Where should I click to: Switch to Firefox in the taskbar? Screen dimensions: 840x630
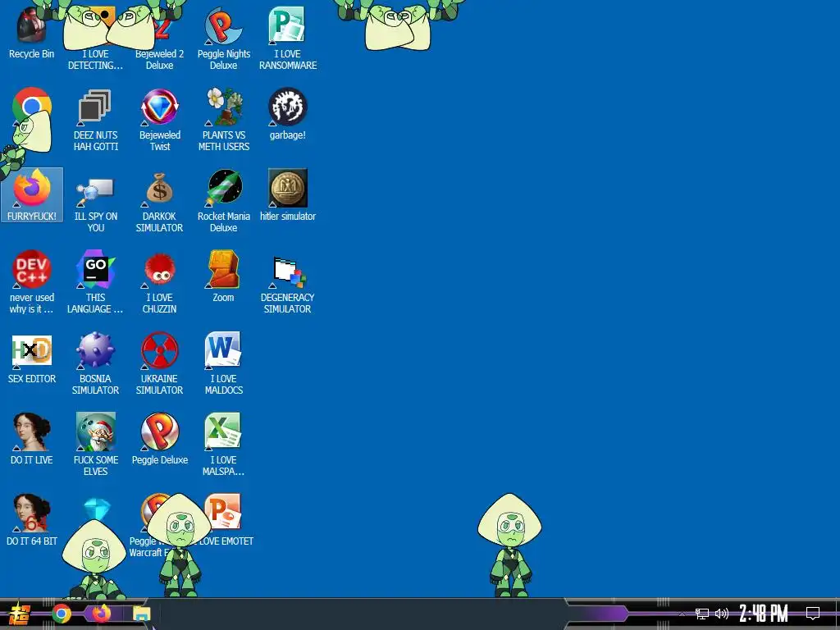pyautogui.click(x=101, y=614)
